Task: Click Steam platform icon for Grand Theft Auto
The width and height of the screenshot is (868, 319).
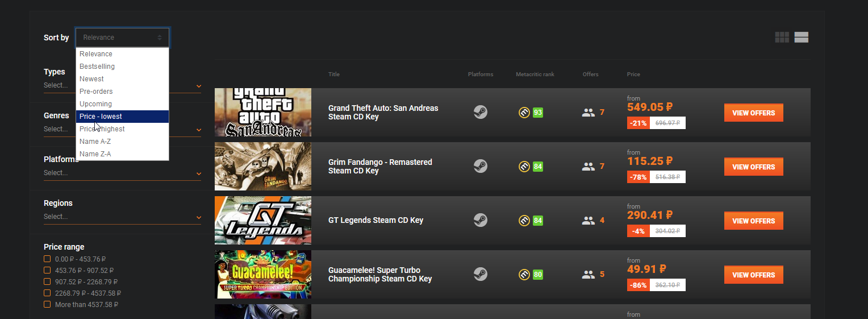Action: [481, 113]
